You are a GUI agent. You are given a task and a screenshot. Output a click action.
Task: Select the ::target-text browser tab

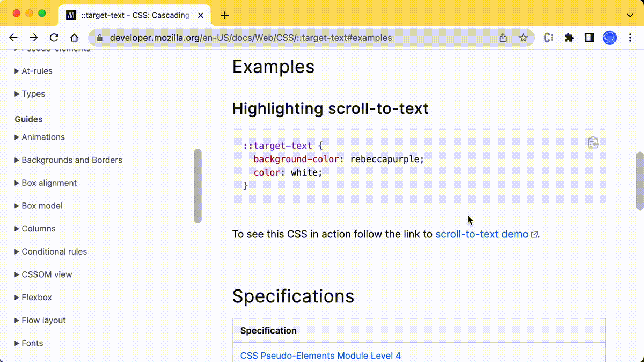pyautogui.click(x=134, y=15)
